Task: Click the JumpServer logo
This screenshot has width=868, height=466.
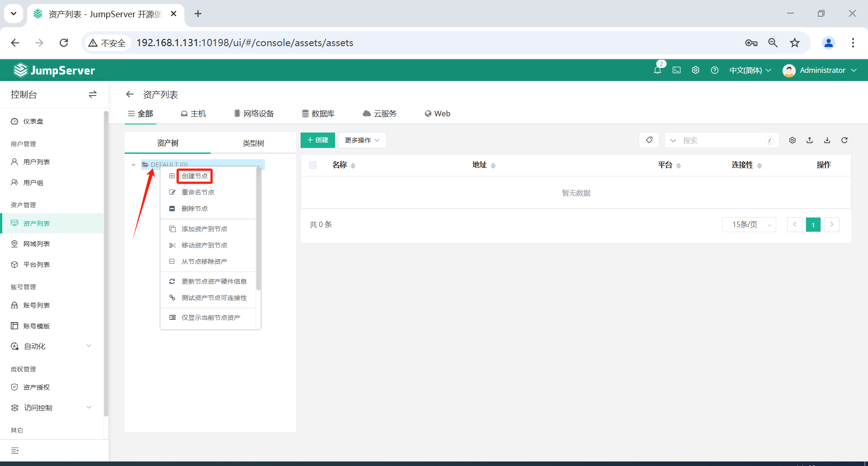Action: tap(54, 70)
